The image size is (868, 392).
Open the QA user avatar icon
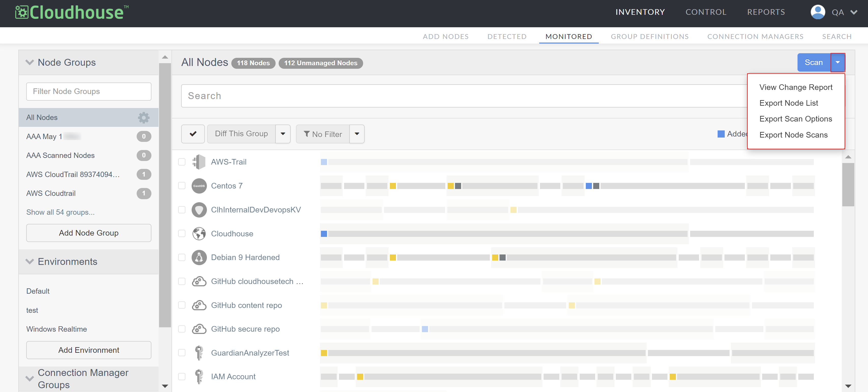[817, 12]
